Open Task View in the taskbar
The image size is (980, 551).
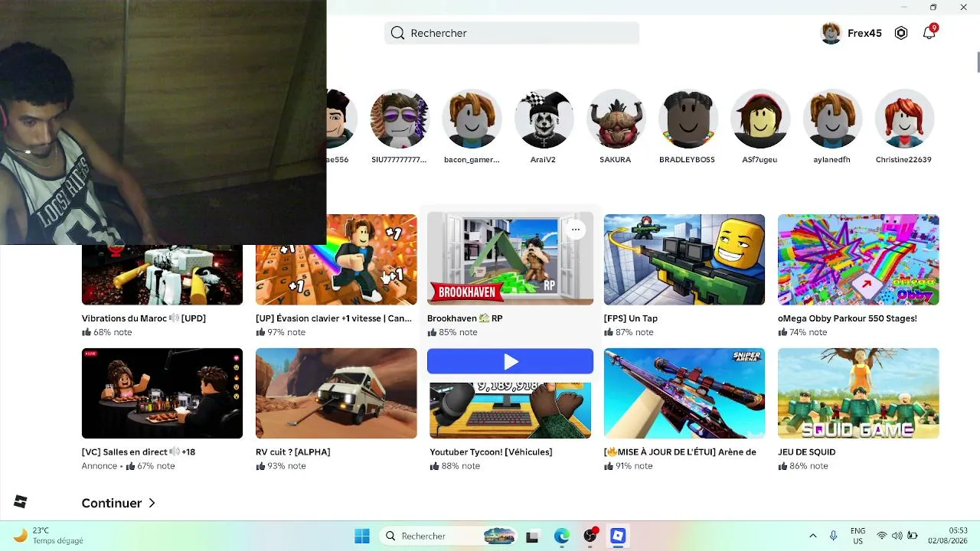coord(532,536)
